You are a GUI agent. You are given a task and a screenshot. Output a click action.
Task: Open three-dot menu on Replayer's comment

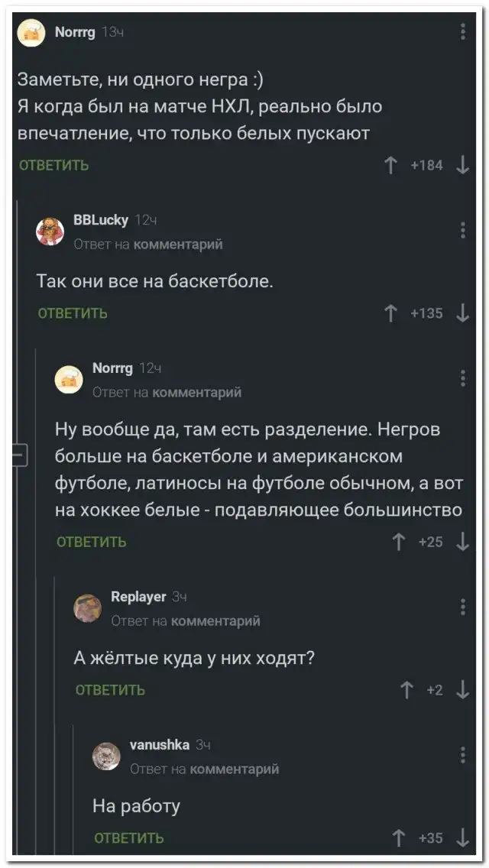pyautogui.click(x=463, y=607)
